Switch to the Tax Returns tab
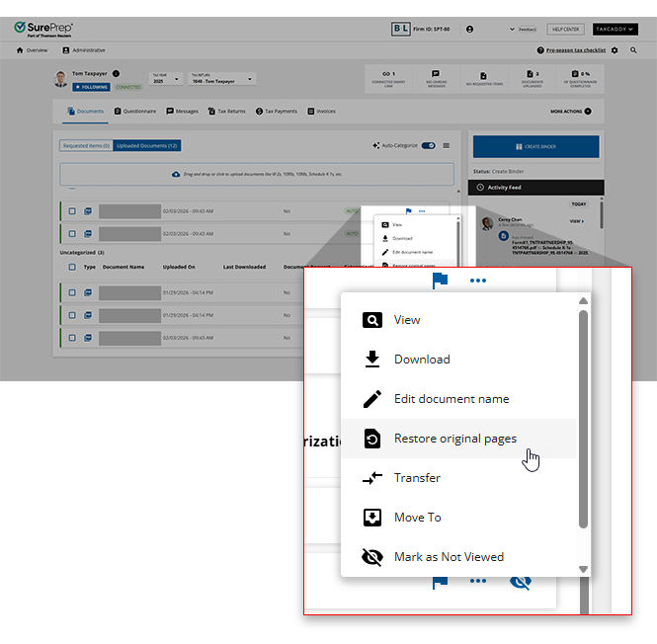The width and height of the screenshot is (657, 644). [x=226, y=112]
